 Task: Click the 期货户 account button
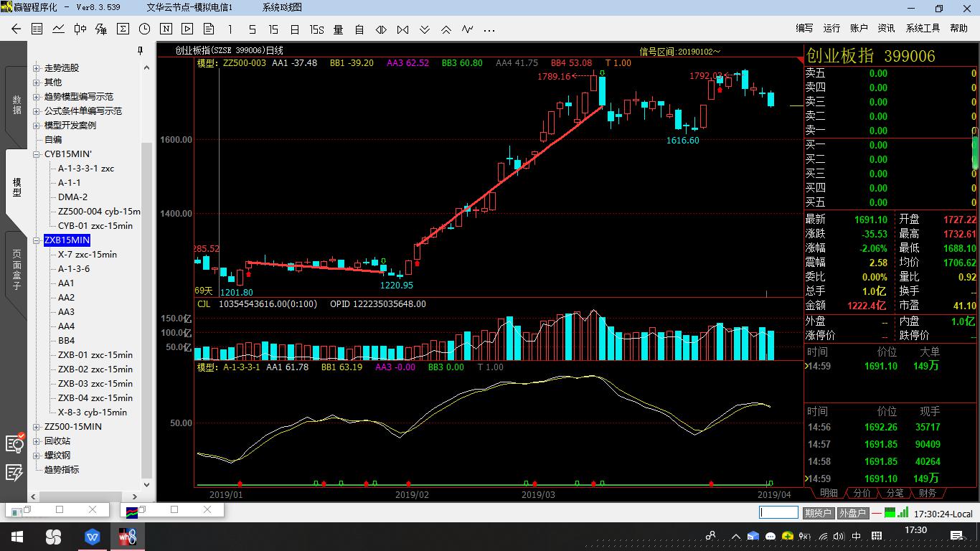[x=817, y=513]
